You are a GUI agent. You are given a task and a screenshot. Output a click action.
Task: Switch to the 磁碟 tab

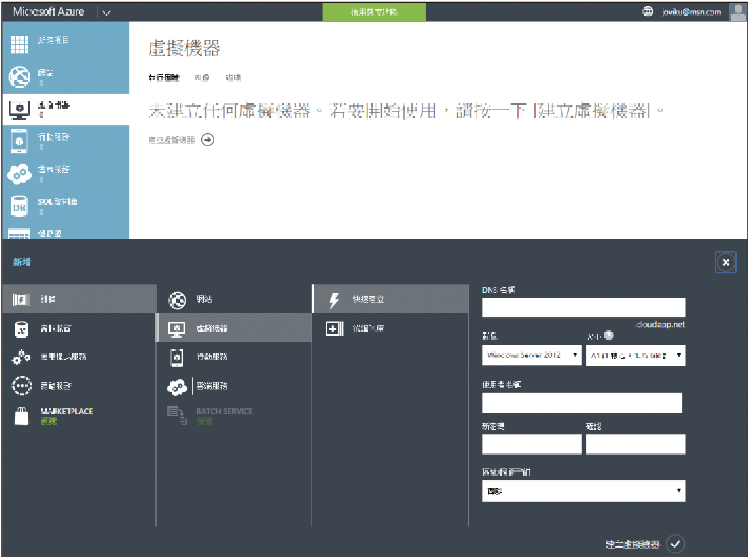[234, 78]
